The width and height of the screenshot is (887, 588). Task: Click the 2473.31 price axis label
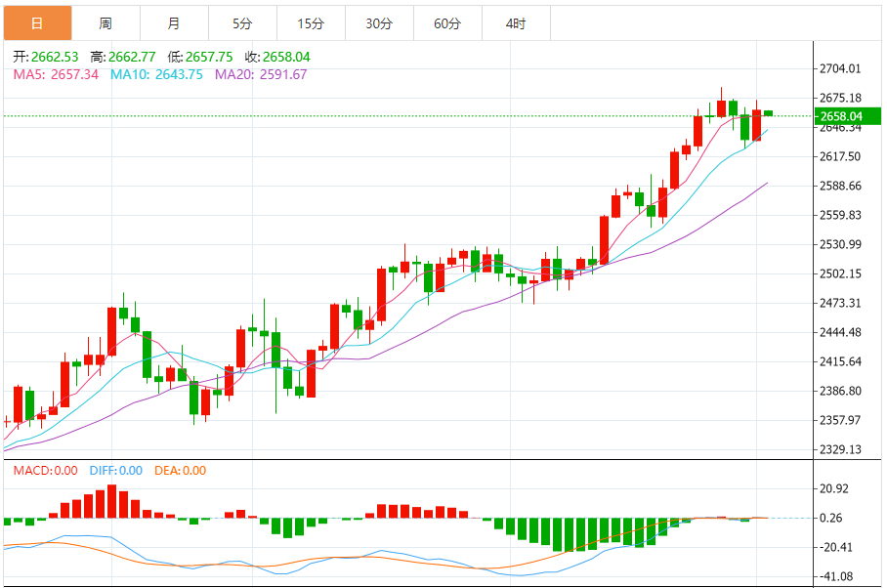point(841,303)
